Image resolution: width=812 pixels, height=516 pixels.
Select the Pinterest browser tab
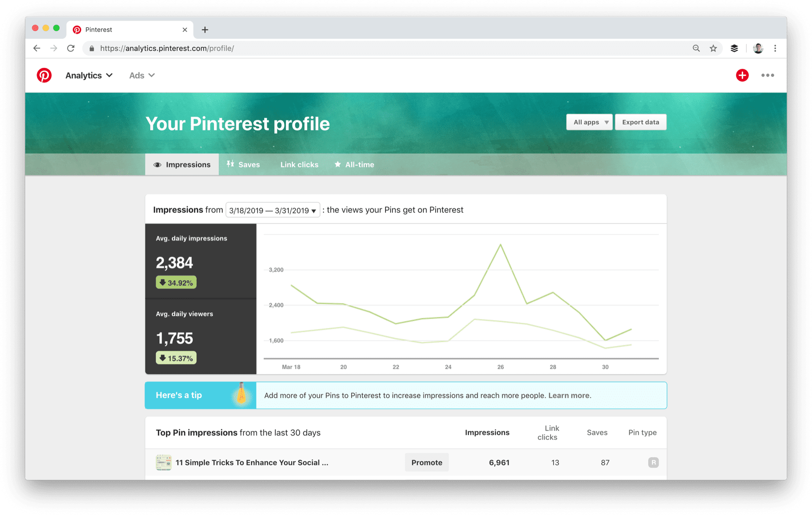click(x=130, y=30)
